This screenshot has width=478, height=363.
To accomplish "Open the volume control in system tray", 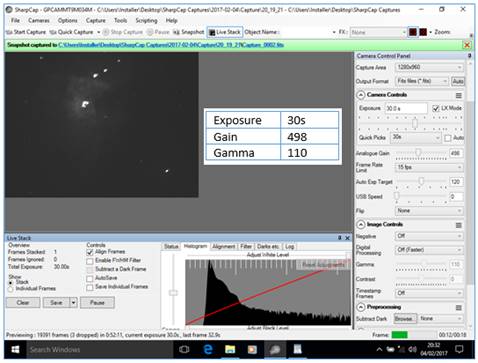I will tap(412, 349).
